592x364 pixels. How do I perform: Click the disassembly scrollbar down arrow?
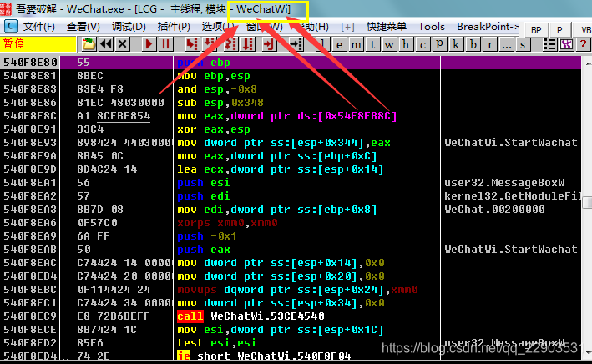pos(587,352)
